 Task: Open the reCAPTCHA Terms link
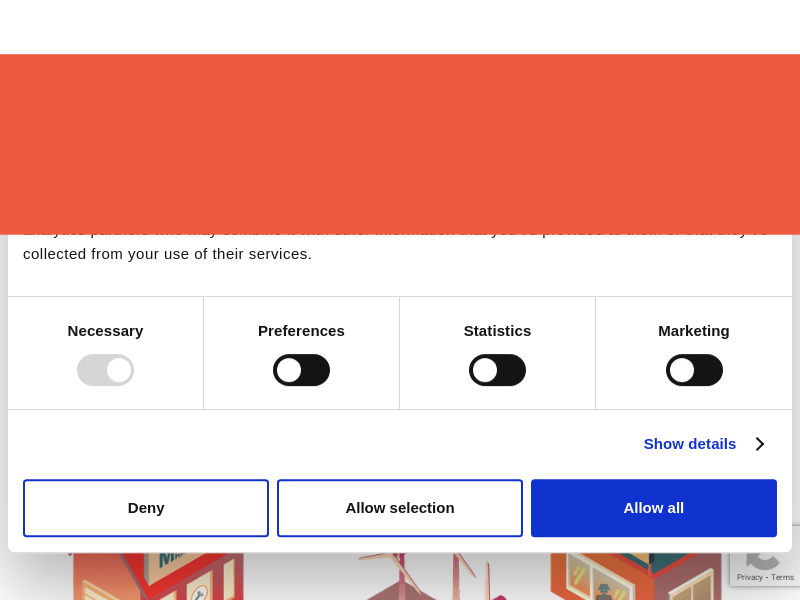pyautogui.click(x=783, y=577)
